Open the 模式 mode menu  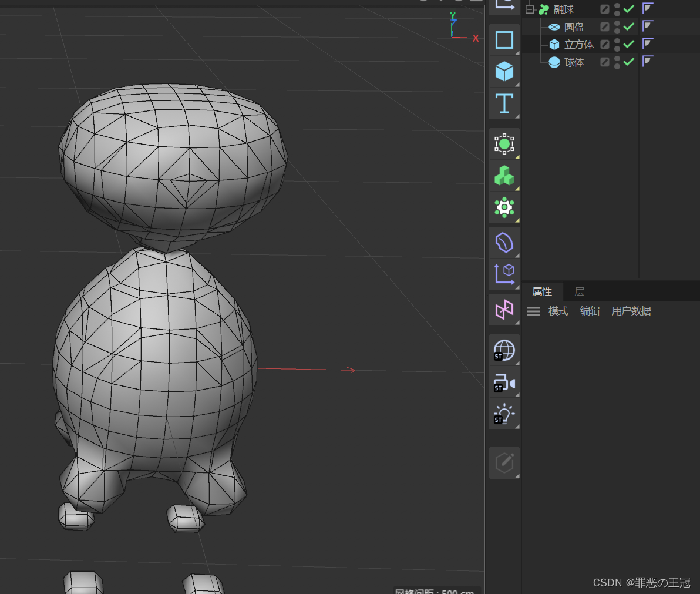pos(558,311)
